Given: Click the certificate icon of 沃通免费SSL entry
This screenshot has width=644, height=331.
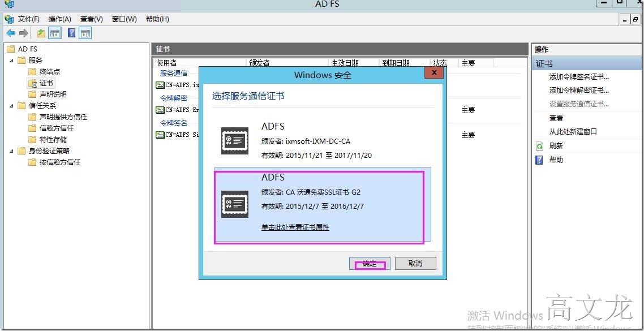Looking at the screenshot, I should pos(234,204).
